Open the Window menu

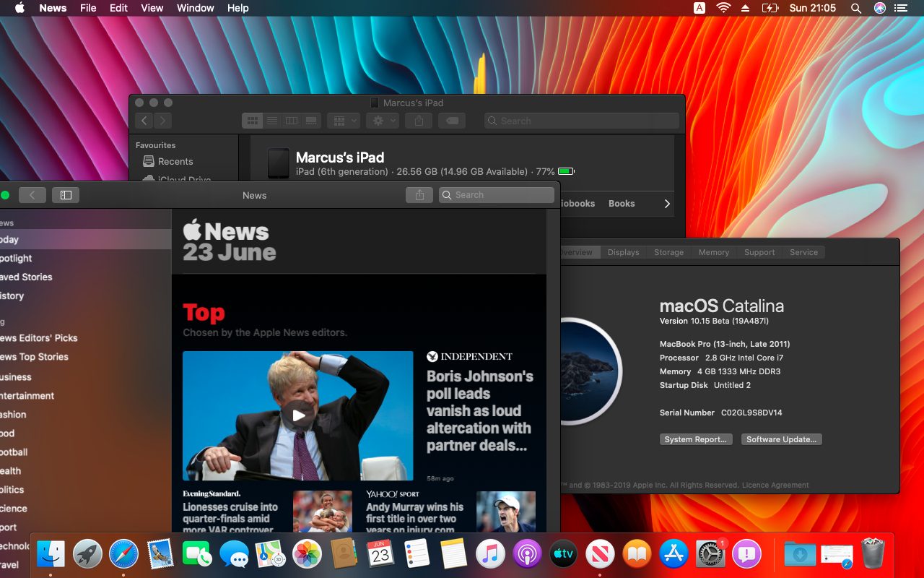click(196, 8)
